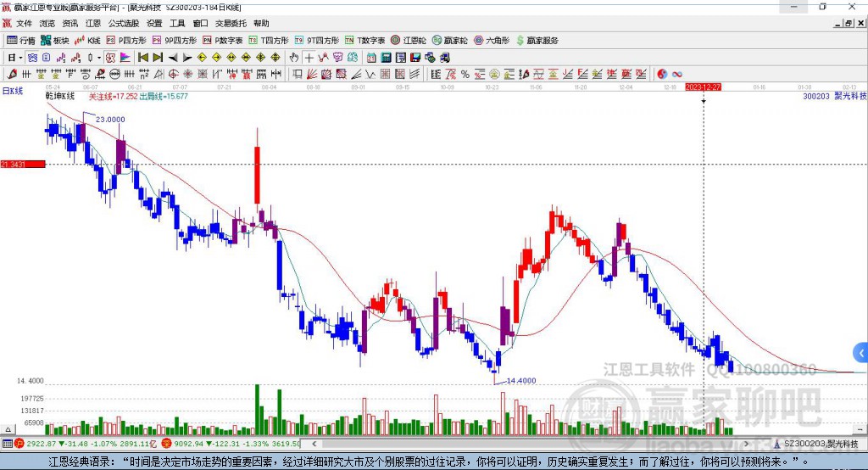
Task: Select the hand pan tool
Action: [293, 58]
